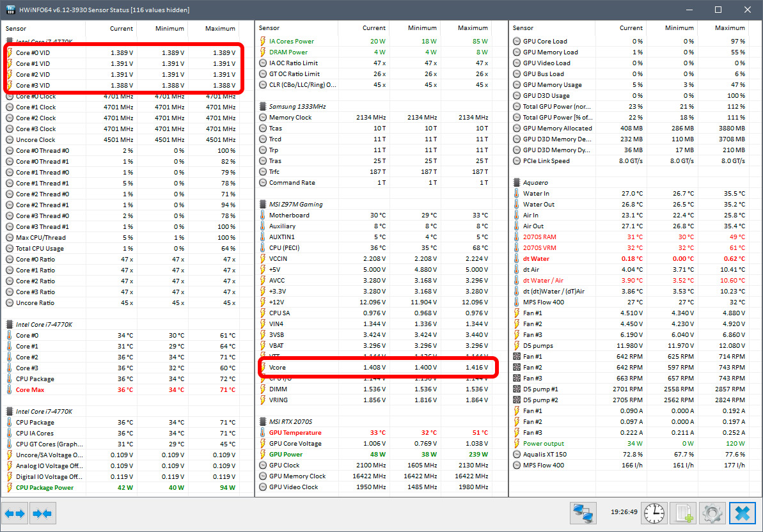Click the clock icon beside Uncore Clock
Image resolution: width=763 pixels, height=532 pixels.
tap(9, 139)
